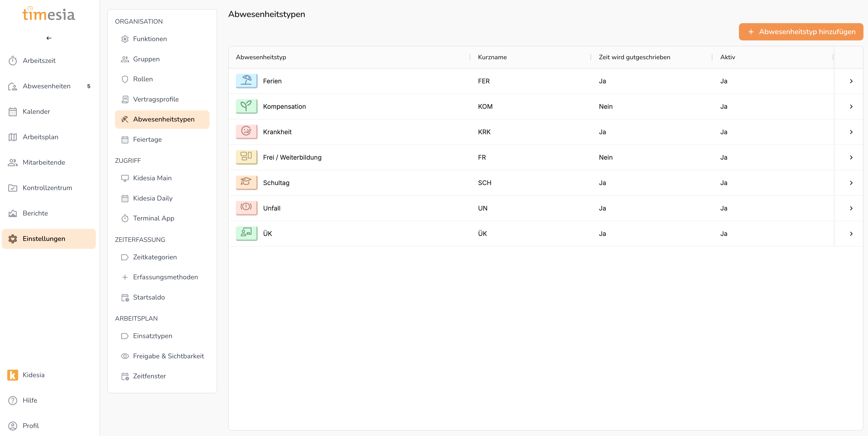Screen dimensions: 868x436
Task: Click the Kompensation plant icon
Action: point(246,107)
